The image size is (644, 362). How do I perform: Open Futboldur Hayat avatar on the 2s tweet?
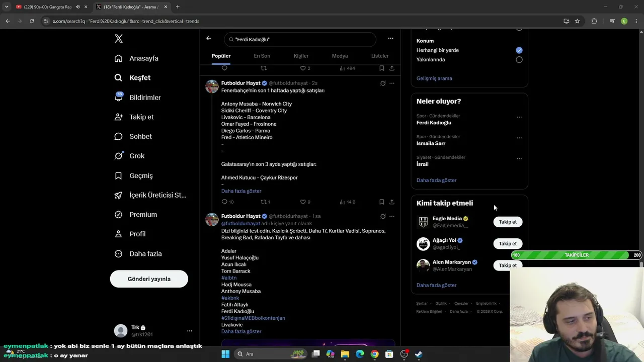pyautogui.click(x=212, y=86)
